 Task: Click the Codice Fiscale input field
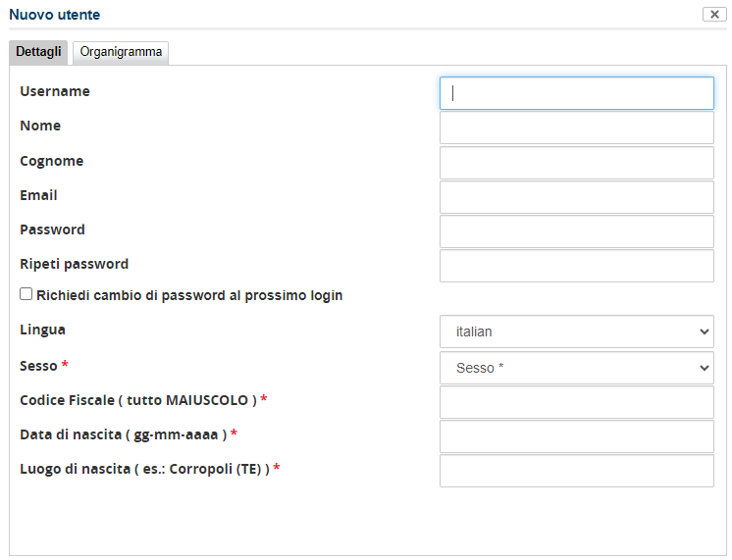coord(576,402)
